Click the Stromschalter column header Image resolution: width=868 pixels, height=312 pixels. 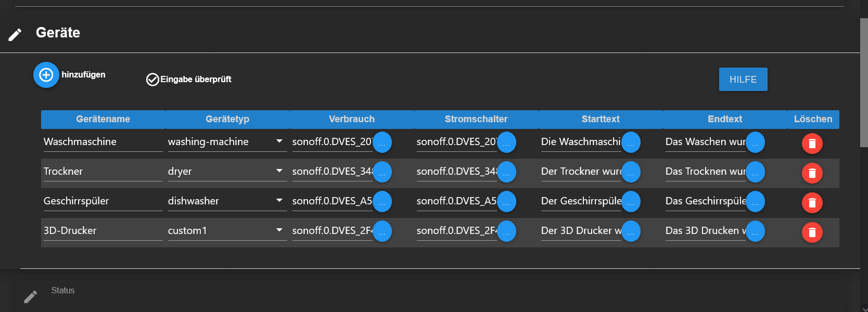(x=476, y=119)
